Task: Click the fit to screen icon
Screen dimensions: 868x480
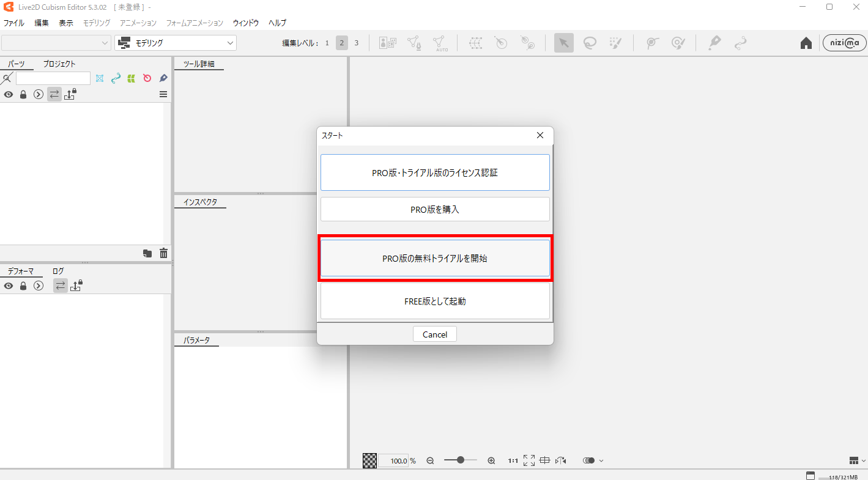Action: 529,460
